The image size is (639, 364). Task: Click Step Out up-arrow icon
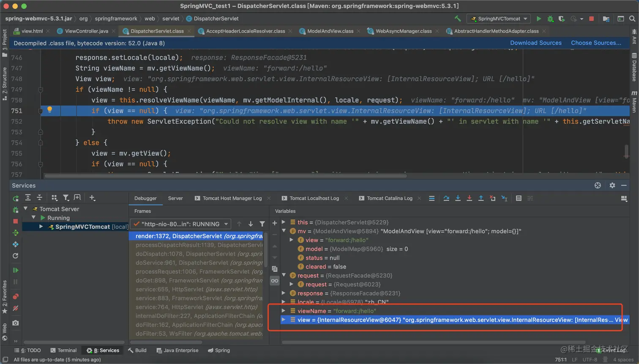pyautogui.click(x=481, y=198)
